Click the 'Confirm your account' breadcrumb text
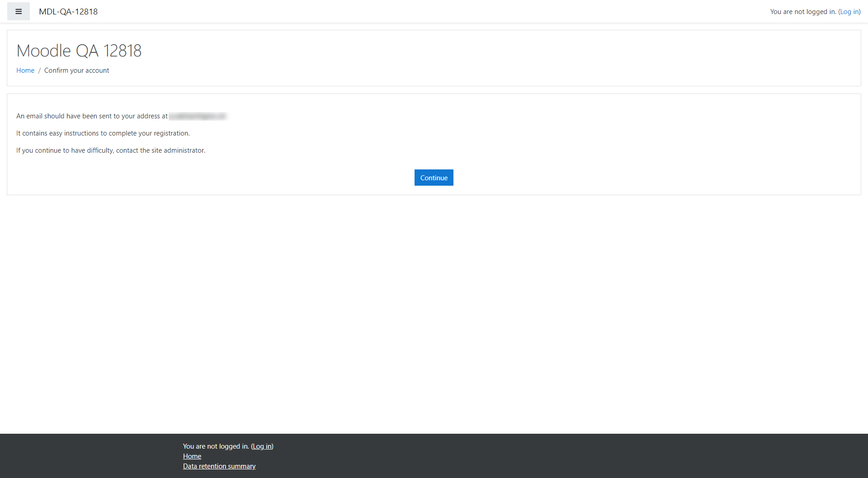Screen dimensions: 868x478 coord(77,70)
